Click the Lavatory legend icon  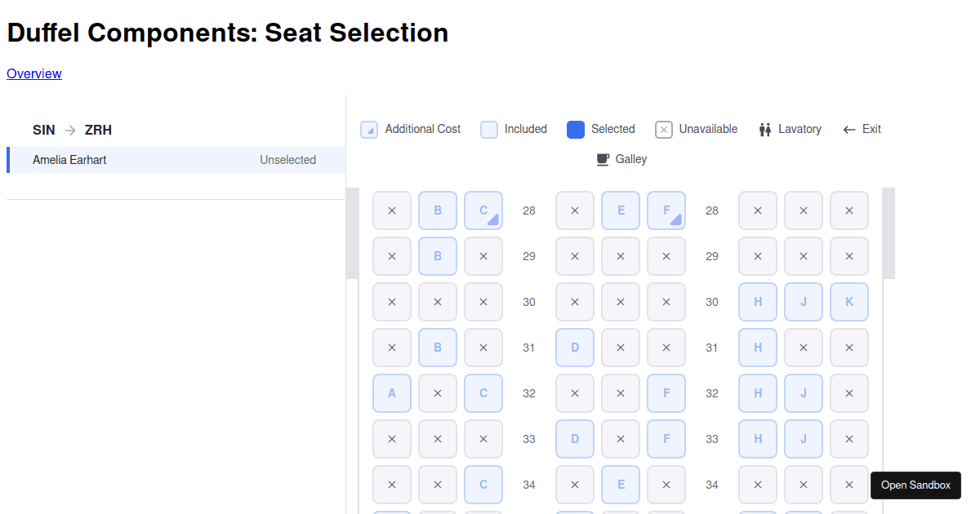(765, 129)
